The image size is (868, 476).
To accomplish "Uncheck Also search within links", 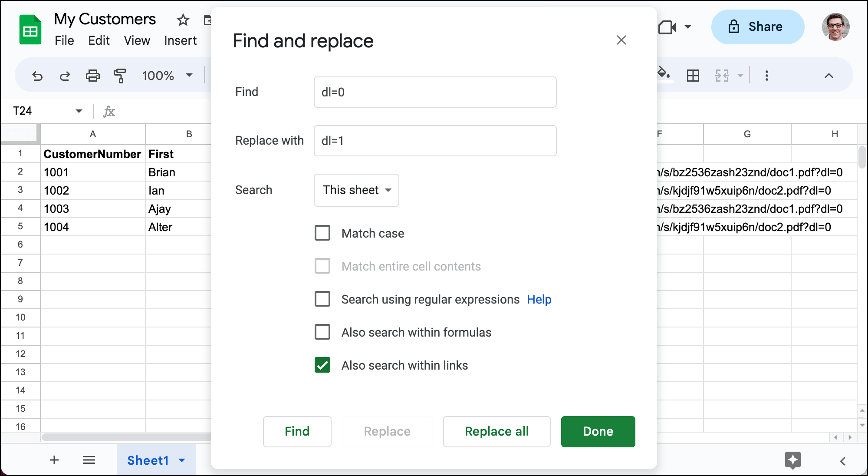I will tap(322, 365).
